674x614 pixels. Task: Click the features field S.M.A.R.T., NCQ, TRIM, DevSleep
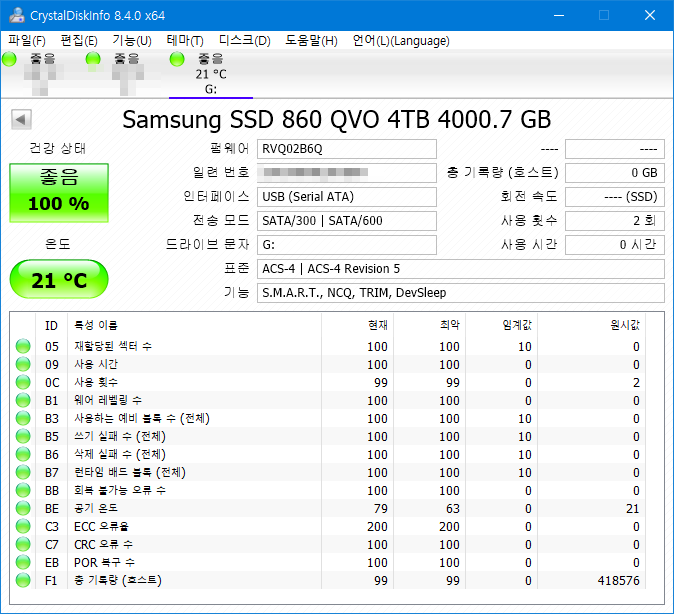461,293
